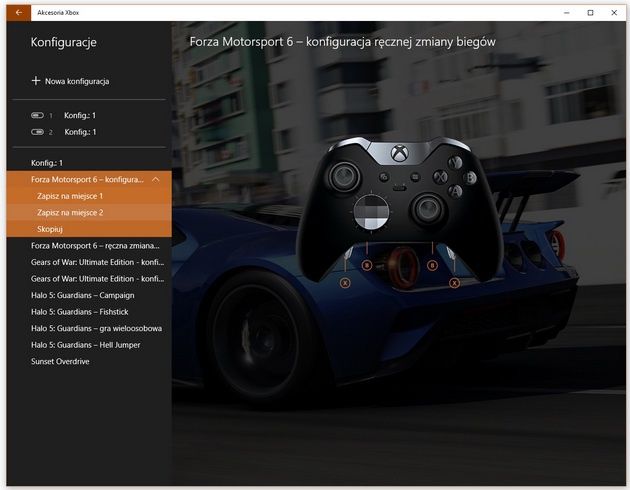Click the right thumbstick on controller
The height and width of the screenshot is (490, 630).
(427, 209)
